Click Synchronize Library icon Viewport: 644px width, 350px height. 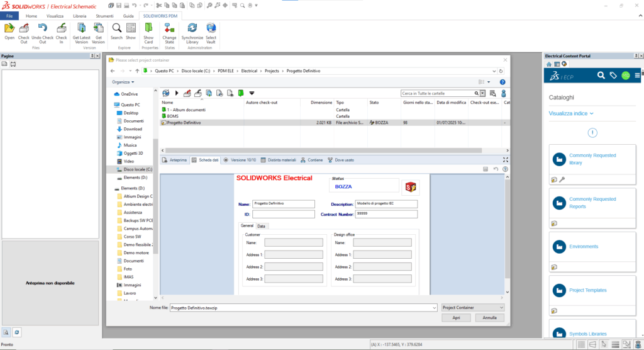[x=192, y=28]
